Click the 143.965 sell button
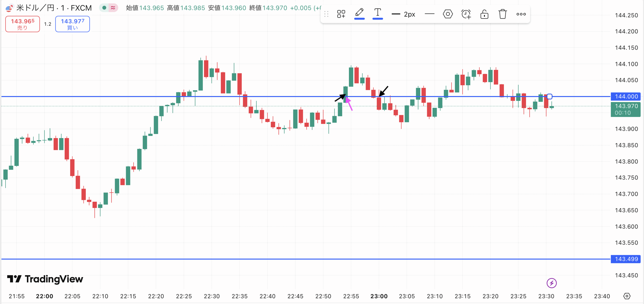Image resolution: width=644 pixels, height=304 pixels. [x=23, y=24]
